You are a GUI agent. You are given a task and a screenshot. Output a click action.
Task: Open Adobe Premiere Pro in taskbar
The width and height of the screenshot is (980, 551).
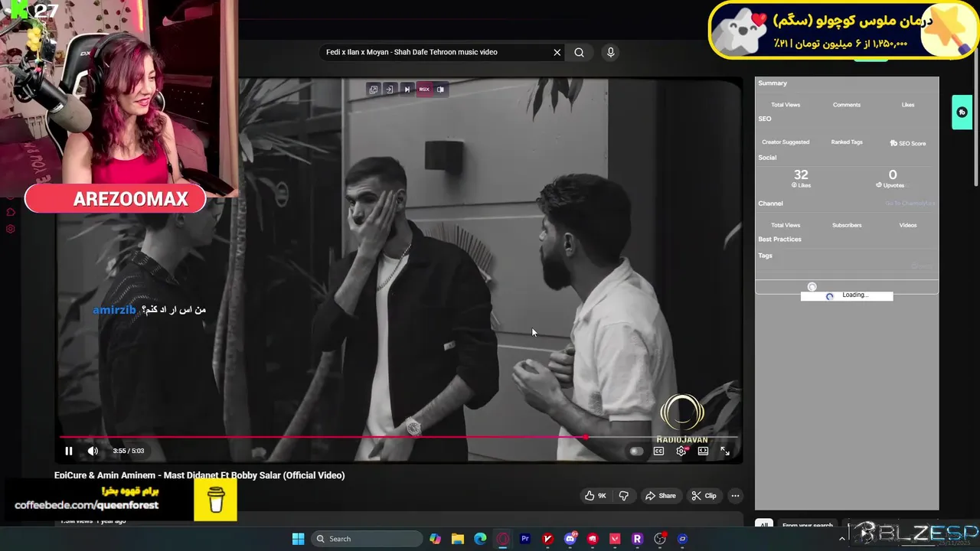[x=525, y=539]
